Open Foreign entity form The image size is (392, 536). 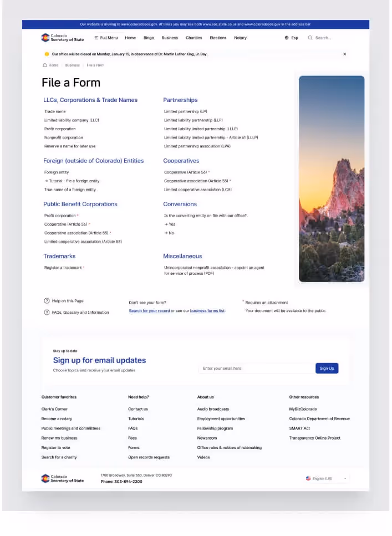coord(57,172)
